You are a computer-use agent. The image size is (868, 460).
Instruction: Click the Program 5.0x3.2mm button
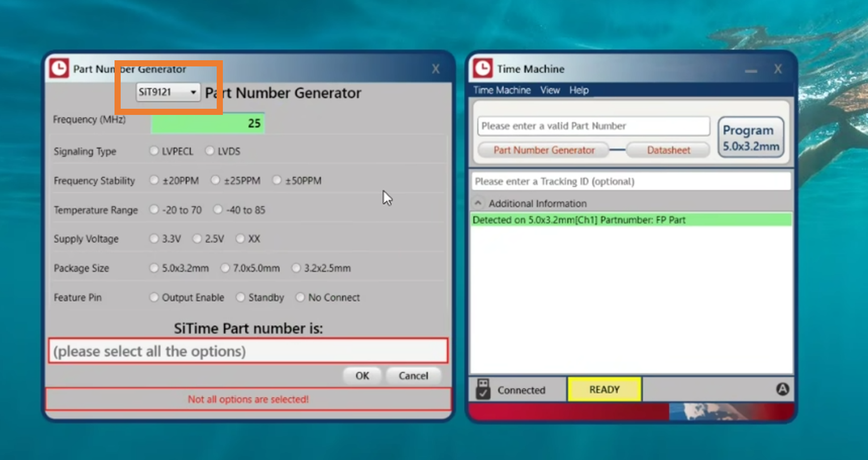pyautogui.click(x=751, y=138)
